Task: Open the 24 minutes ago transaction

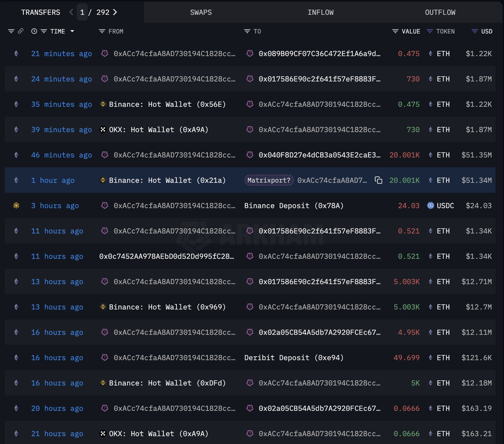Action: (x=62, y=79)
